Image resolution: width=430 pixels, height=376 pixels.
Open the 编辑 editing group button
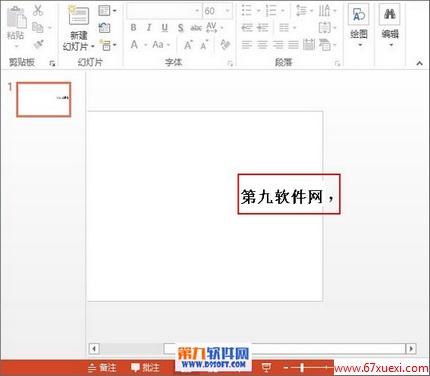[x=390, y=25]
